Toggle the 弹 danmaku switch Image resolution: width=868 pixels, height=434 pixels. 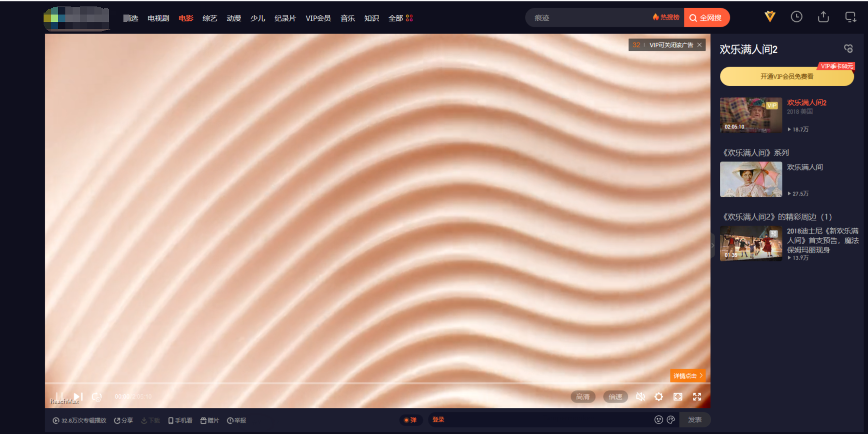[x=410, y=420]
